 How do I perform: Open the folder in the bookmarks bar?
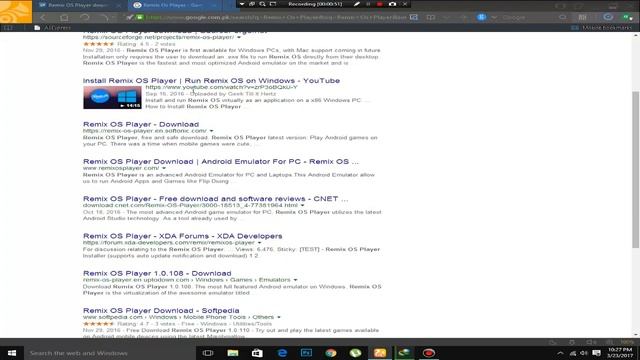tap(53, 28)
